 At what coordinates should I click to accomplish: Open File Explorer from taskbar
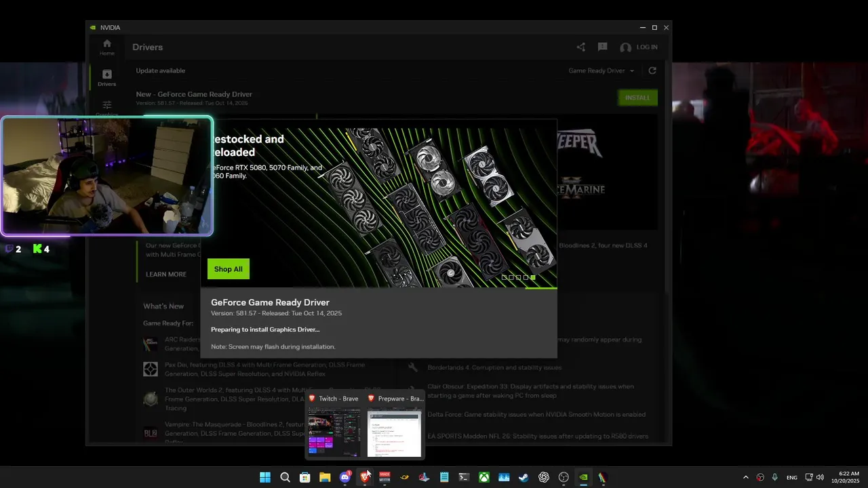tap(325, 477)
